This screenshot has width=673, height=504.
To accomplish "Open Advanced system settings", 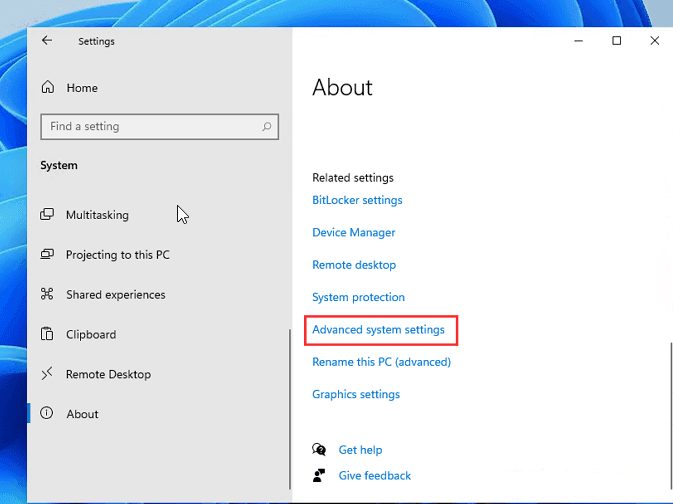I will 378,330.
